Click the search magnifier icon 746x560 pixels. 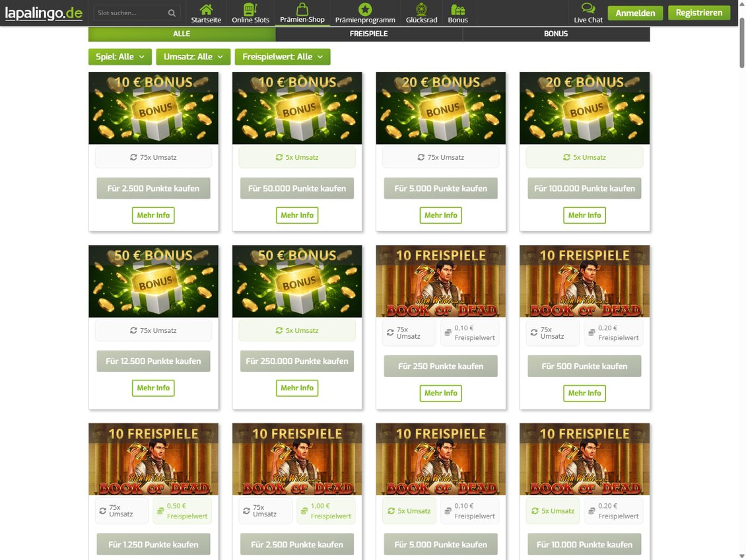click(172, 13)
